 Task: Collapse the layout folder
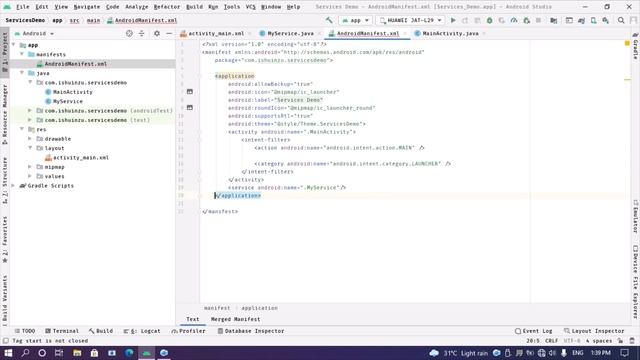(x=30, y=148)
